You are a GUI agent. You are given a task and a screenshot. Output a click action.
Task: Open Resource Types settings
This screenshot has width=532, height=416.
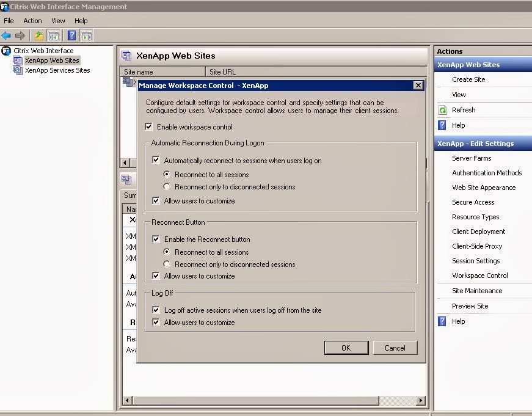[475, 216]
